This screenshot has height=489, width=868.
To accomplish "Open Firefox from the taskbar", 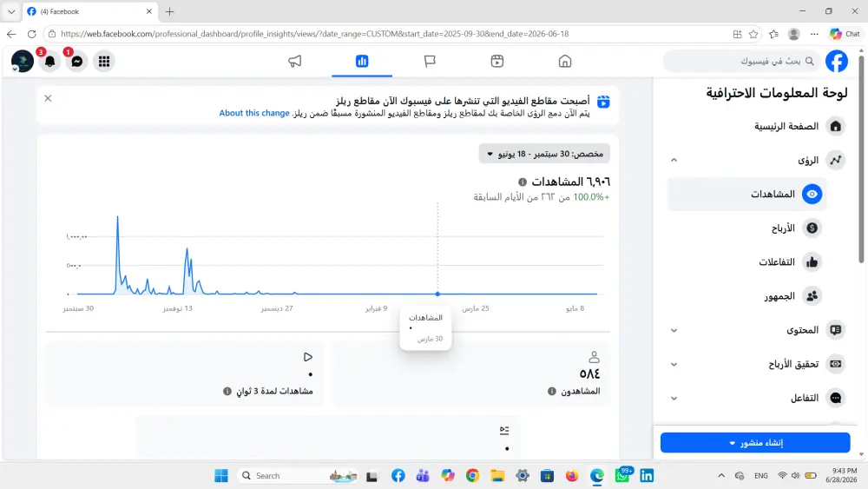I will click(571, 476).
